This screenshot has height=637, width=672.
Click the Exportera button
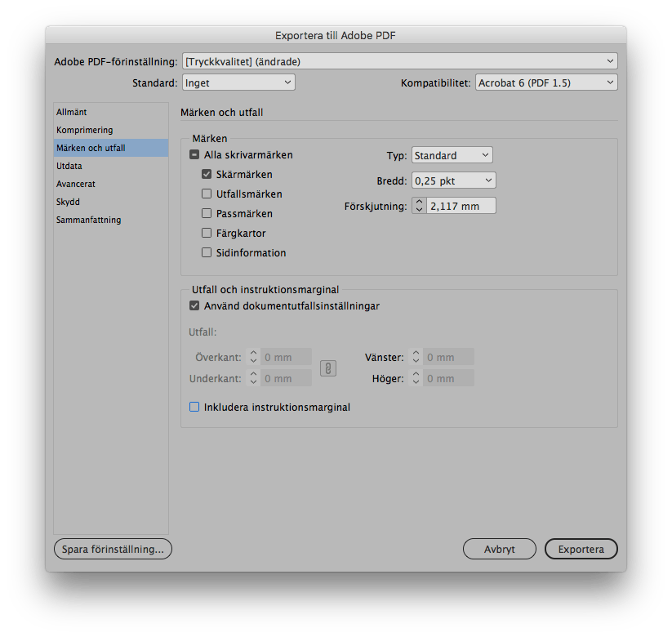click(581, 549)
